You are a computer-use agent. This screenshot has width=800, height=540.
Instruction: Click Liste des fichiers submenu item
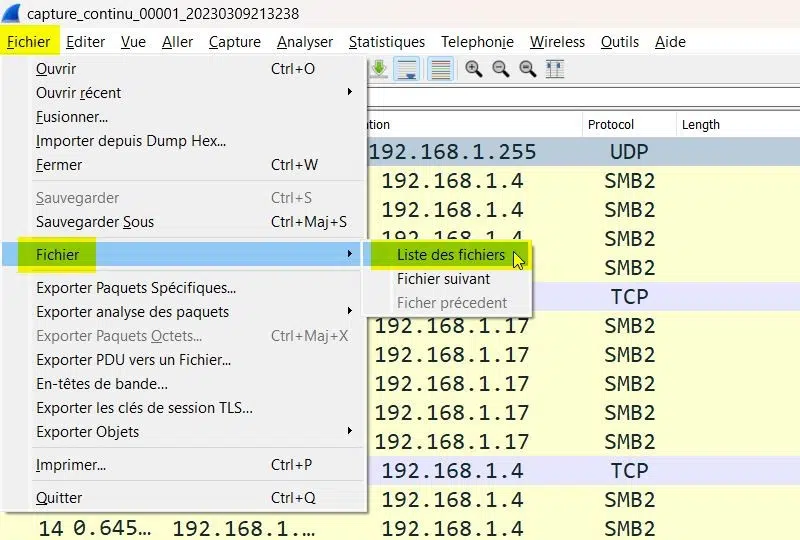coord(451,255)
